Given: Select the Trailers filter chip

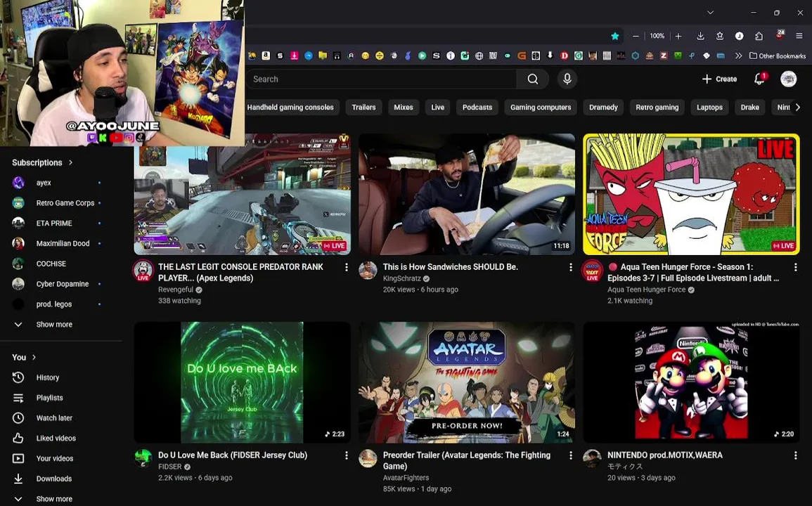Looking at the screenshot, I should coord(363,108).
